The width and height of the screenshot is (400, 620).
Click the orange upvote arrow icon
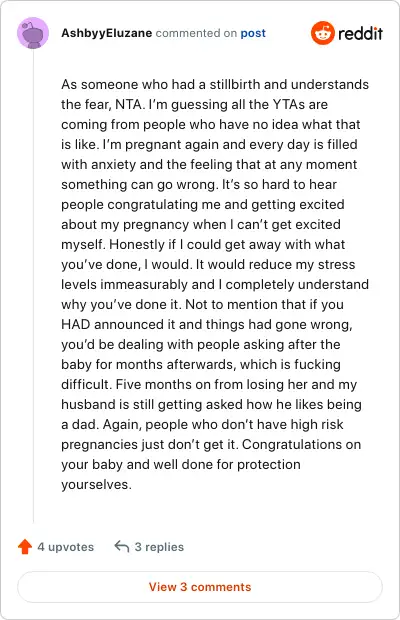[25, 546]
